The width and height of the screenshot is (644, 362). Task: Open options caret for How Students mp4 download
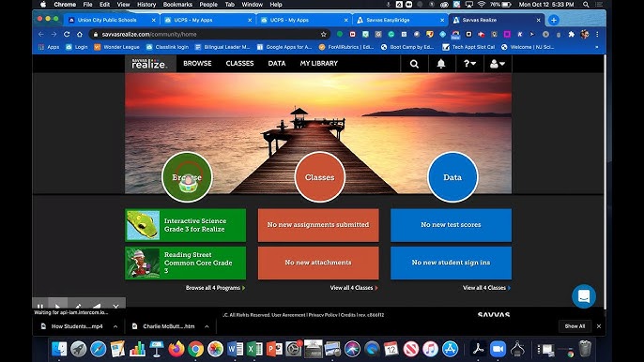click(115, 326)
